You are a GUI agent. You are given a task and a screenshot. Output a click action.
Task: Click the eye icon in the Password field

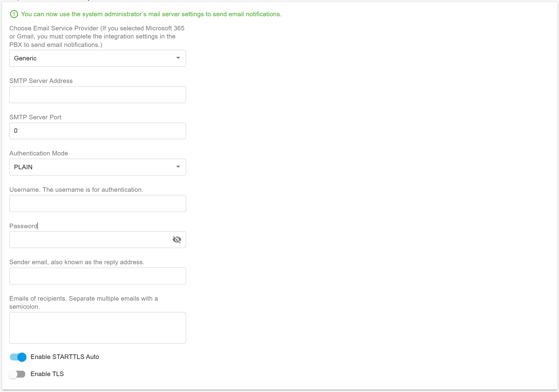click(177, 240)
